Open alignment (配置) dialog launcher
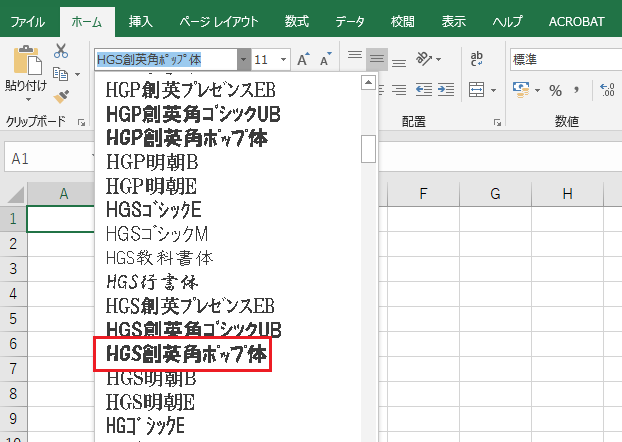Screen dimensions: 622x442 tap(497, 123)
